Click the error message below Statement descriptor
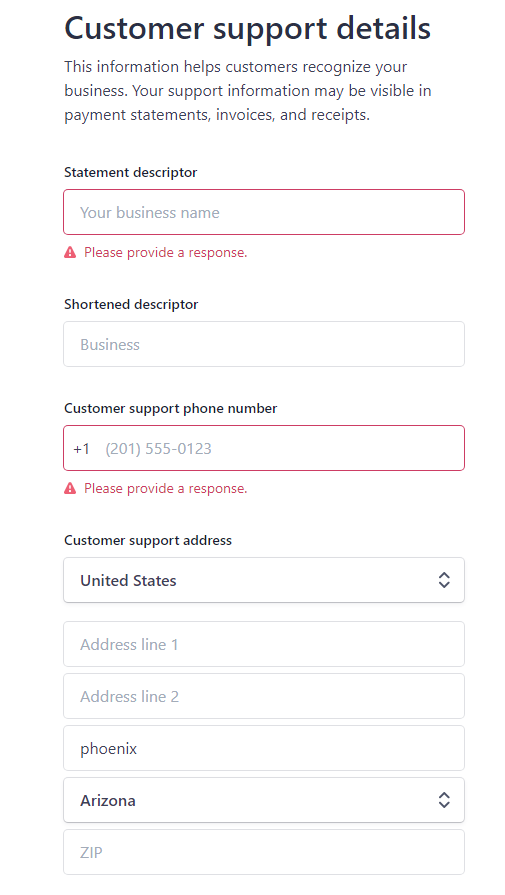Viewport: 505px width, 895px height. tap(165, 252)
